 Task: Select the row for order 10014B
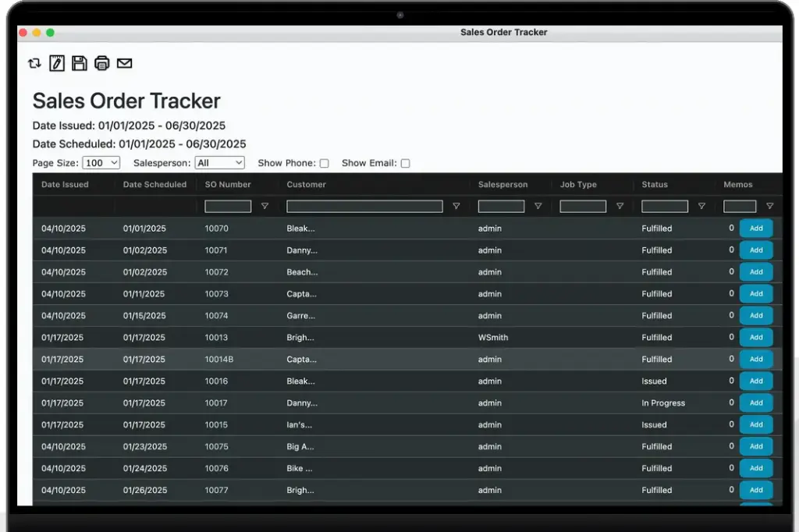pos(390,360)
